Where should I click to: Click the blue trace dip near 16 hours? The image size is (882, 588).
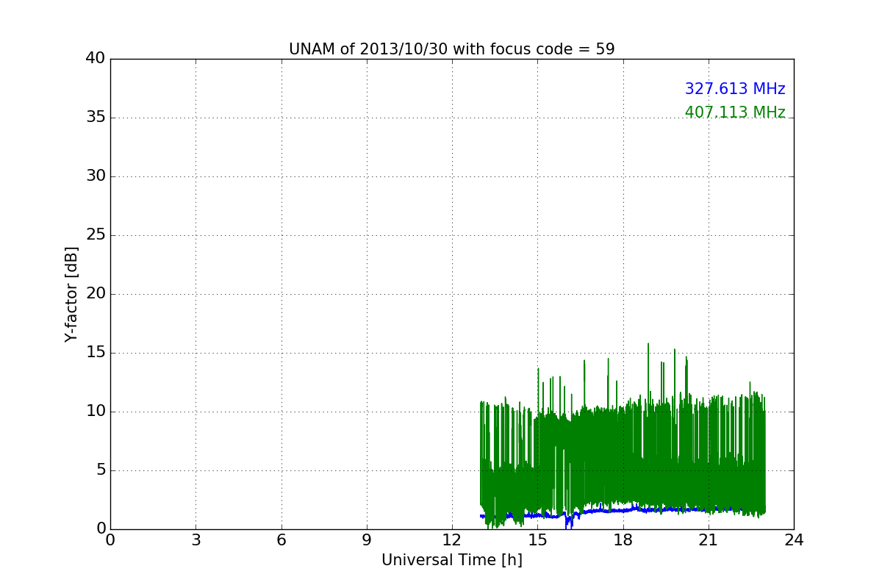[x=567, y=523]
